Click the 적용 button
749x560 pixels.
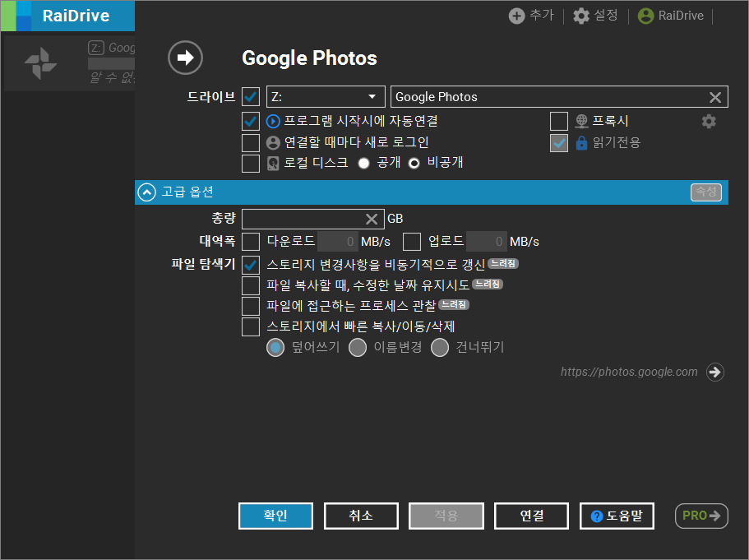click(446, 516)
